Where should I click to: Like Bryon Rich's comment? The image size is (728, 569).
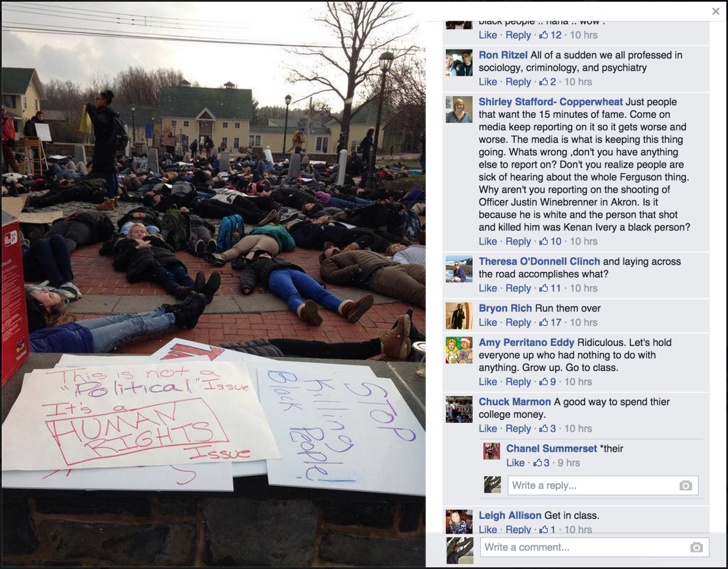[x=488, y=322]
